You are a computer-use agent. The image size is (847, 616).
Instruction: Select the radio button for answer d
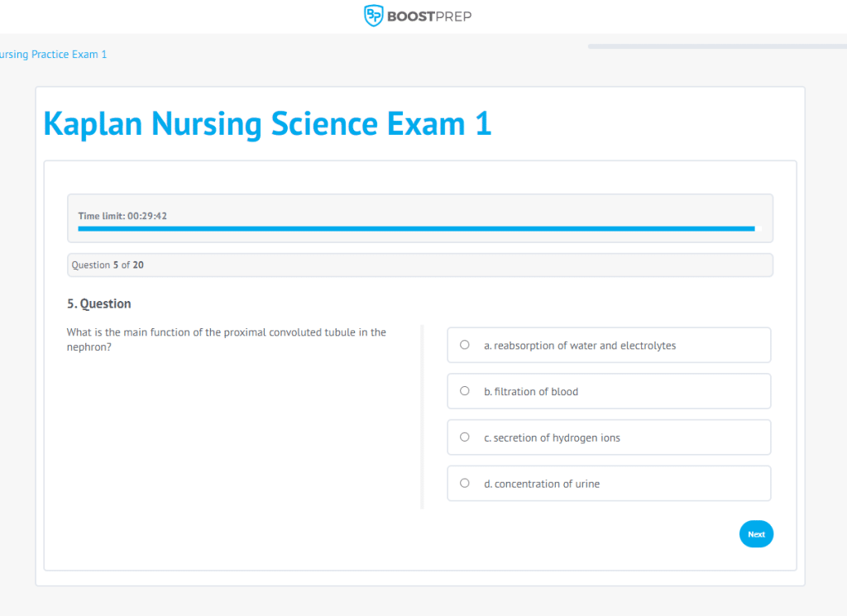(x=464, y=483)
